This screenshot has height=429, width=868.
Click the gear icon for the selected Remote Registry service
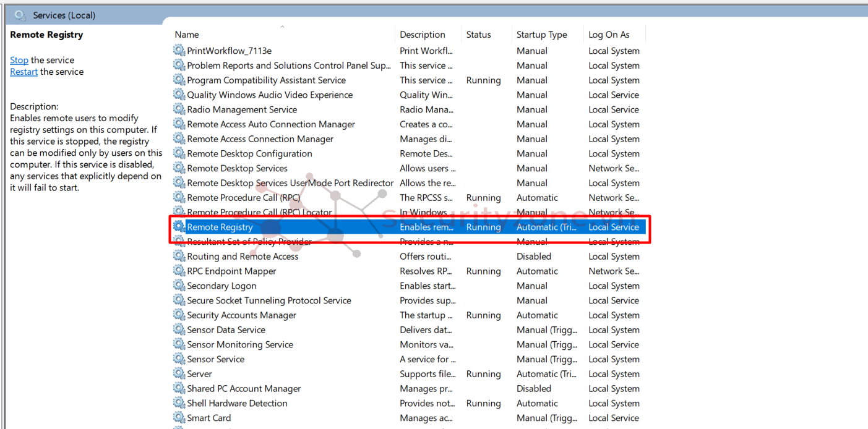(x=179, y=226)
